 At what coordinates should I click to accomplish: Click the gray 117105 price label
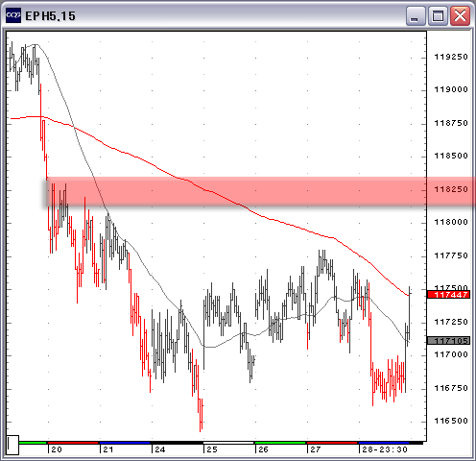[x=448, y=341]
